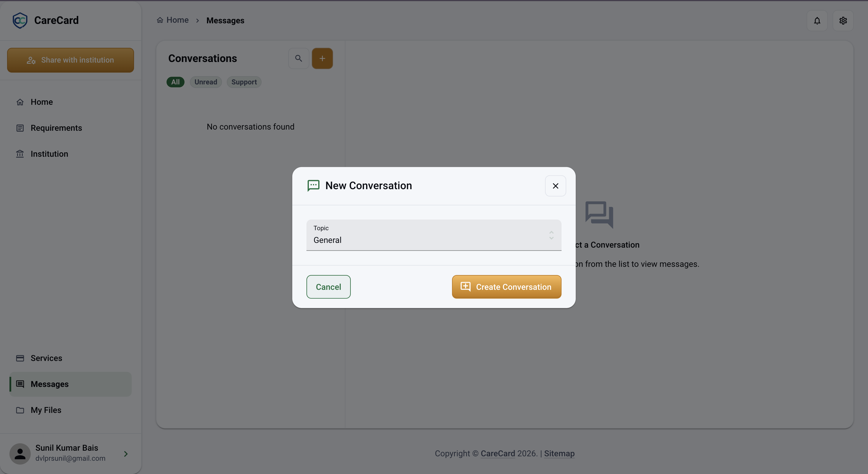Open the settings gear icon

tap(843, 21)
